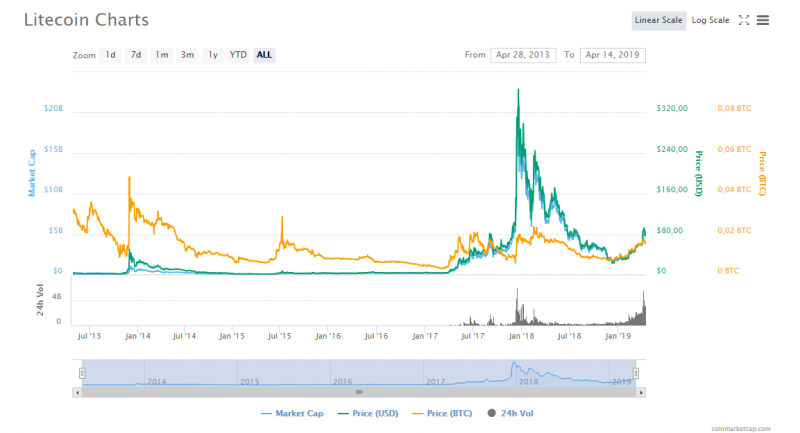800x433 pixels.
Task: Open the chart fullscreen icon
Action: point(744,20)
